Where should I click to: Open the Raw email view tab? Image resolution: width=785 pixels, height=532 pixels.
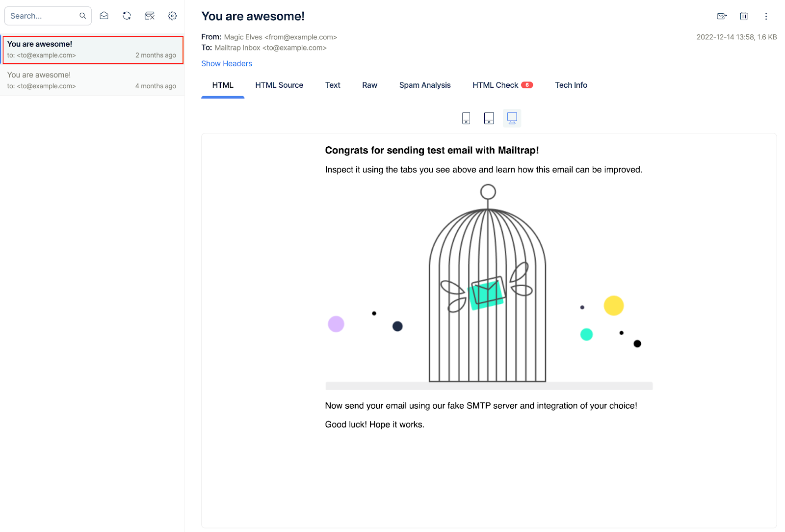[369, 85]
